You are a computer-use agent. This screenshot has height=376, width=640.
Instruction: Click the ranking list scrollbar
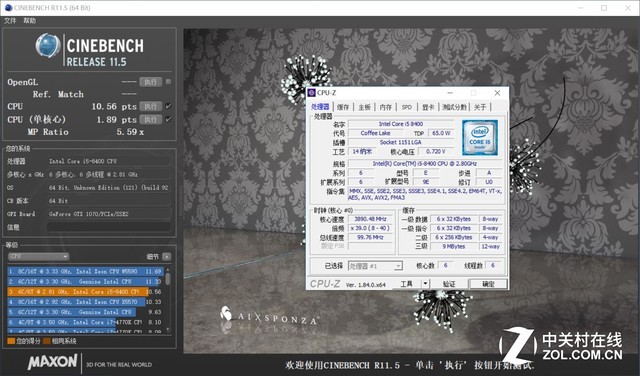click(168, 280)
